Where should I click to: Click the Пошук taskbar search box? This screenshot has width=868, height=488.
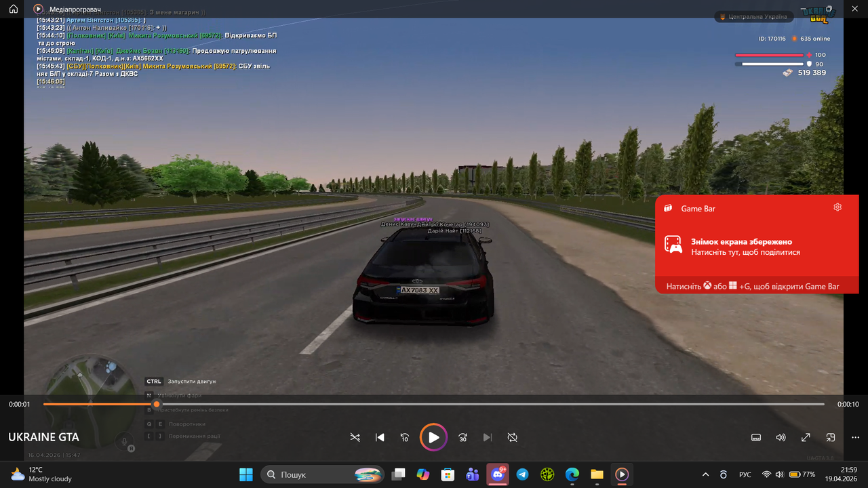pos(322,474)
